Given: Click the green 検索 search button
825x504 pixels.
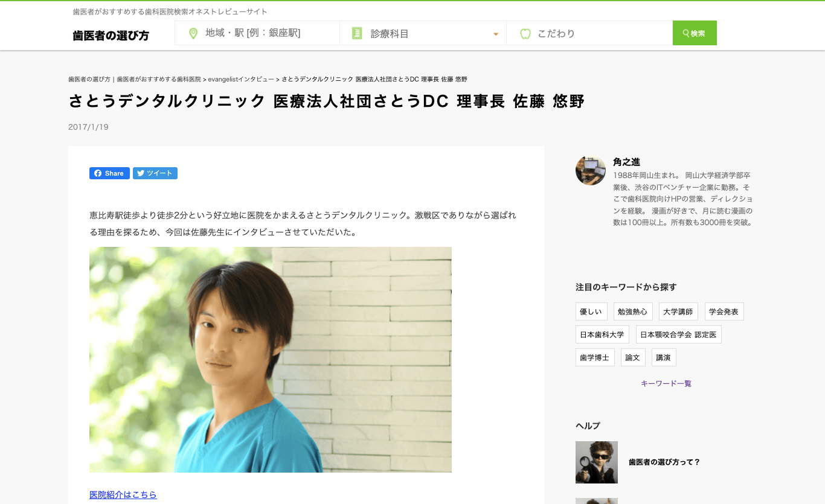Looking at the screenshot, I should tap(695, 33).
